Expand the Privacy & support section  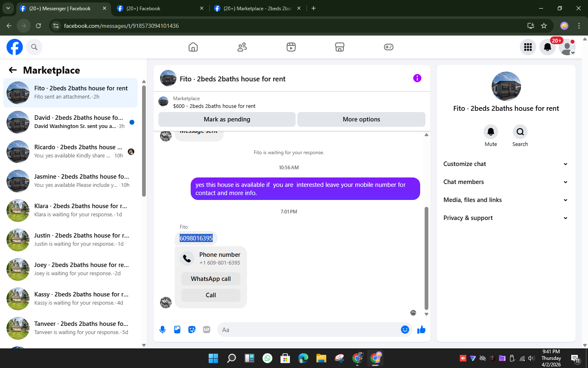pyautogui.click(x=506, y=218)
